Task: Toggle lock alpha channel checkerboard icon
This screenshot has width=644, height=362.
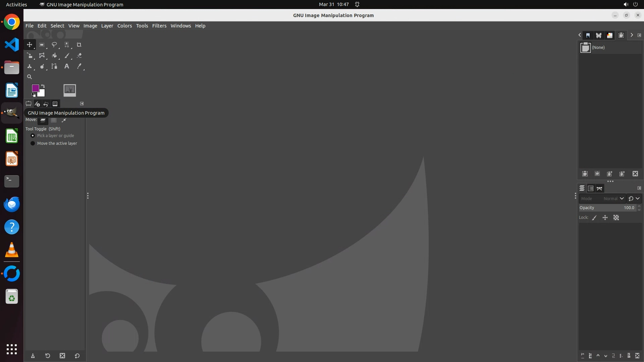Action: [x=616, y=218]
